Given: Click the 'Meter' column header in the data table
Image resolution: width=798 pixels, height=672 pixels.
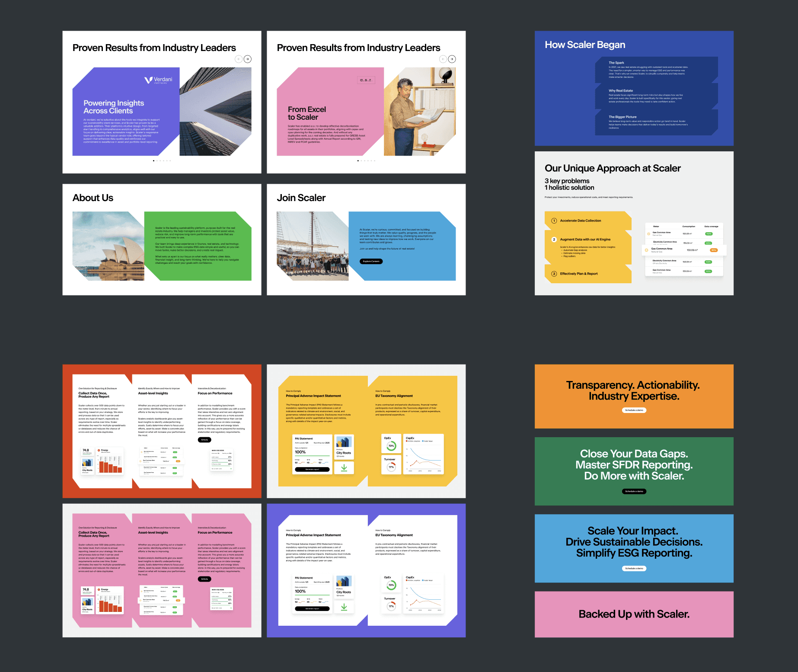Looking at the screenshot, I should point(656,226).
